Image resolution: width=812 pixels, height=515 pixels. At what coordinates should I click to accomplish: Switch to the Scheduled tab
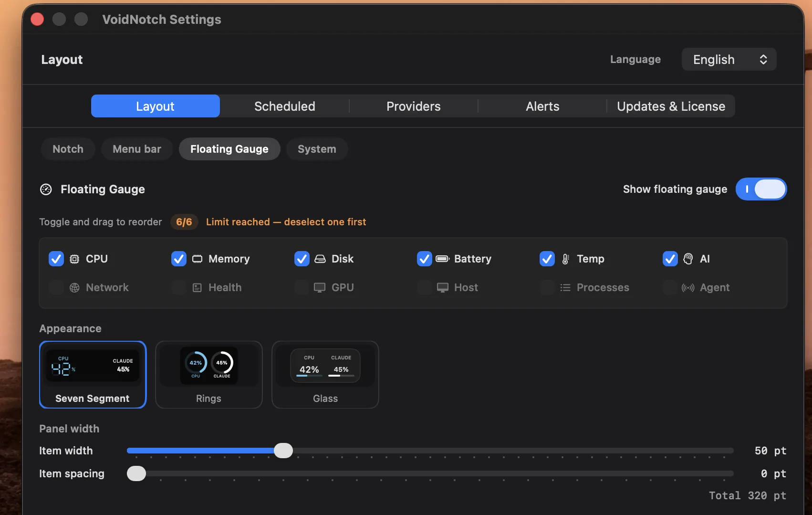pos(285,106)
